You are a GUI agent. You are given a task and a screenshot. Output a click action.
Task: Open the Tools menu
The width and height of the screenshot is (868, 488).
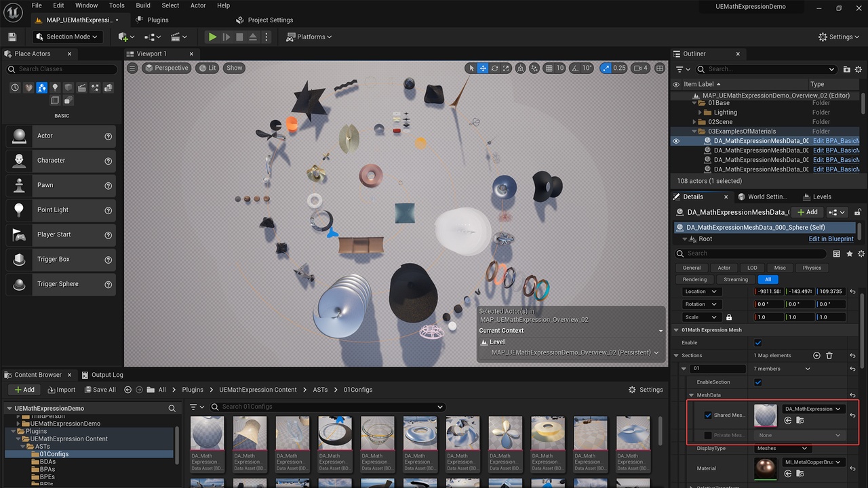click(x=117, y=5)
